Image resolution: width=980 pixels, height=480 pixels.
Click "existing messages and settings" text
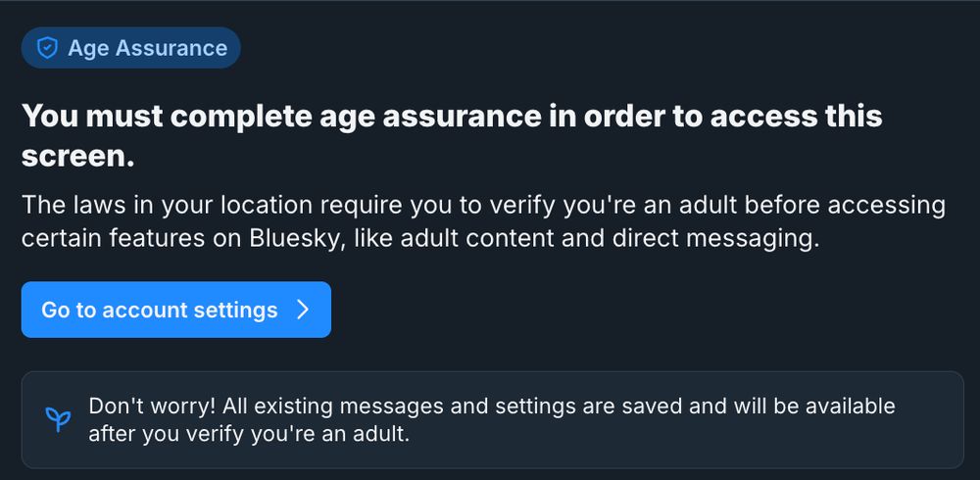click(357, 407)
